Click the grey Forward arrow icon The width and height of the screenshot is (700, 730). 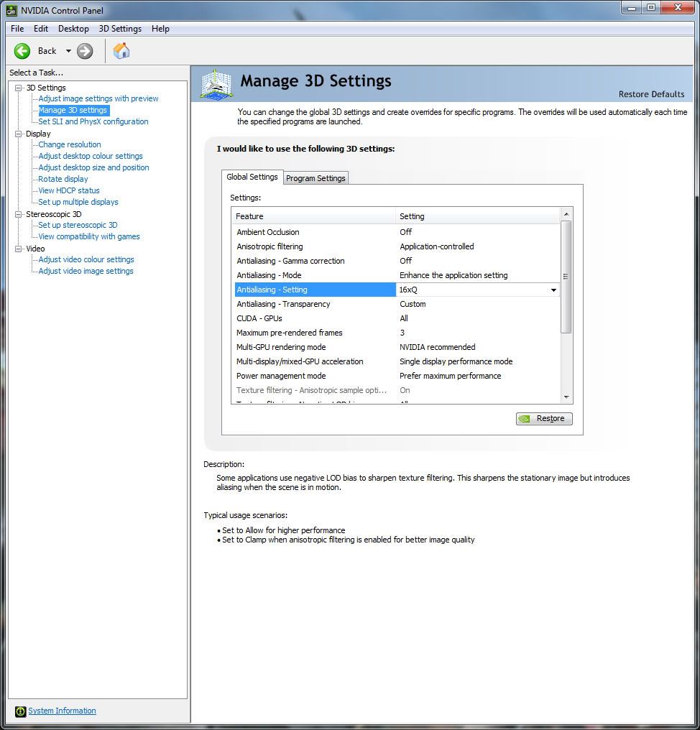(85, 51)
